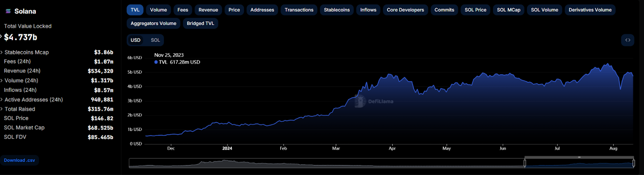644x175 pixels.
Task: Click the SOL FDV label
Action: [15, 137]
